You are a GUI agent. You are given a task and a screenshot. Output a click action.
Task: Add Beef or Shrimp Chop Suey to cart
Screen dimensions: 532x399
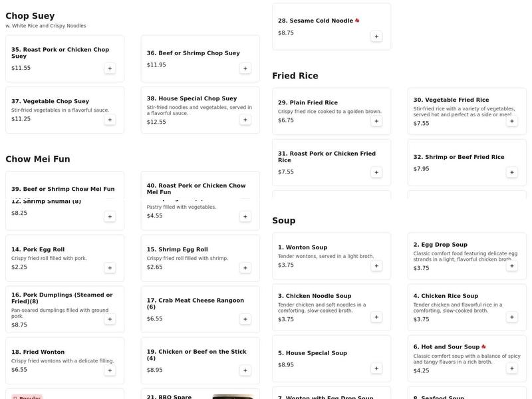click(245, 68)
